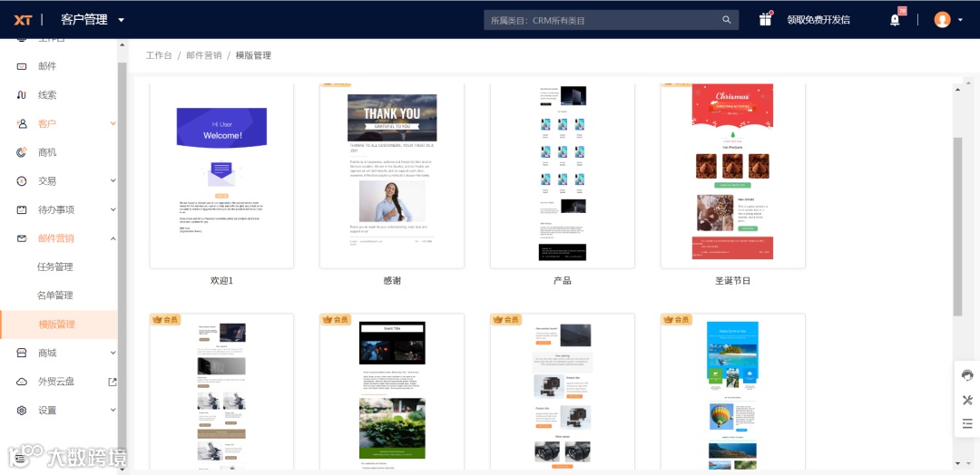
Task: Expand the 设置 menu chevron
Action: (113, 411)
